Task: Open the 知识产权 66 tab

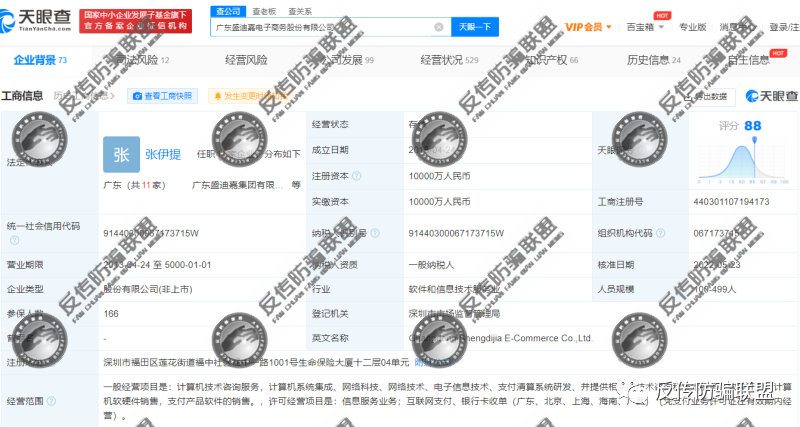Action: point(552,60)
